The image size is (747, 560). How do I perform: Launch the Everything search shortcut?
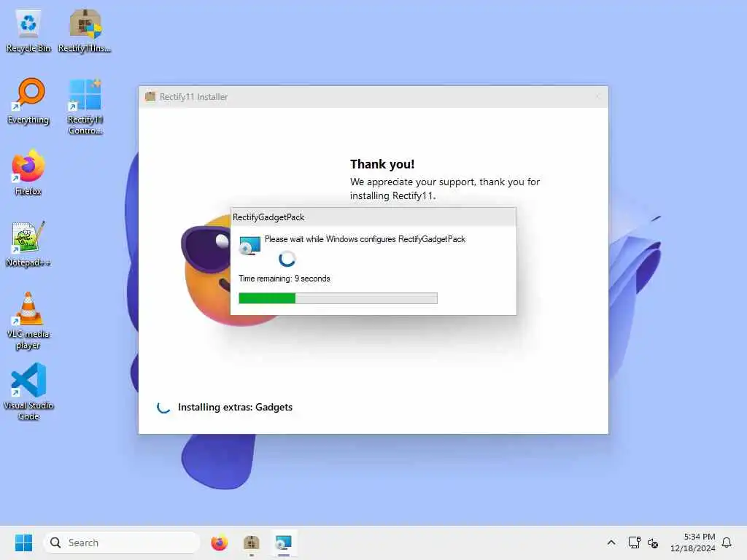click(28, 101)
